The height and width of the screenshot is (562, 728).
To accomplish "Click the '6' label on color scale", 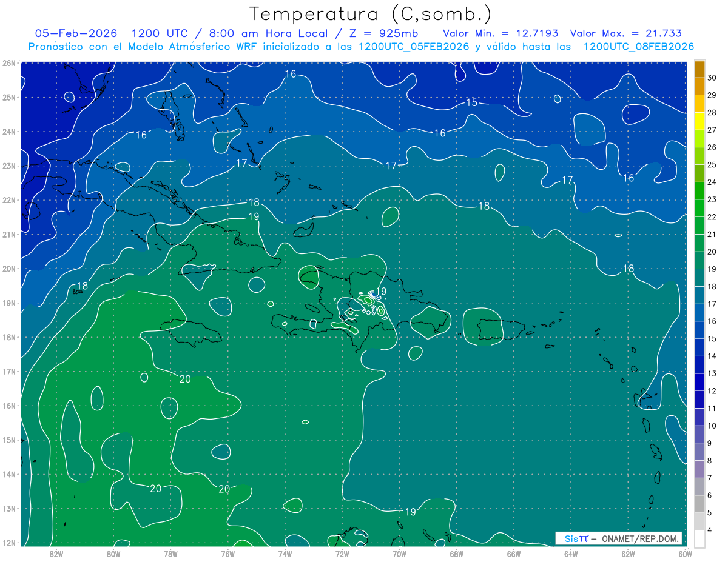I will 710,495.
